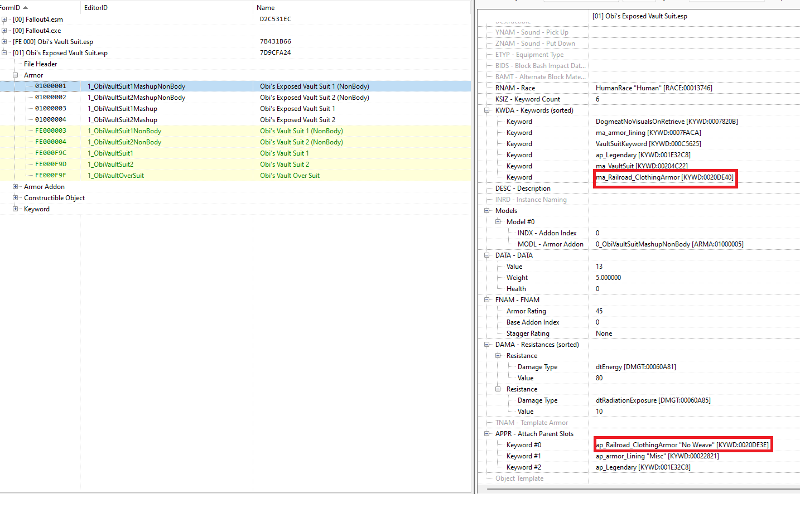Select the Obi's Vault Suit 1 record
Screen dimensions: 800x532
(x=235, y=153)
